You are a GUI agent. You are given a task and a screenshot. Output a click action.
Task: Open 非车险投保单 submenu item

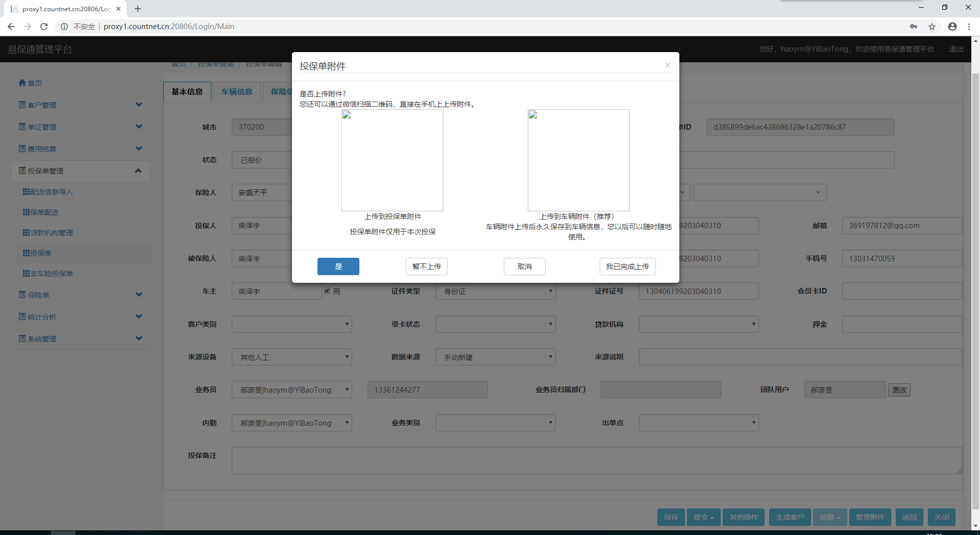[x=48, y=274]
